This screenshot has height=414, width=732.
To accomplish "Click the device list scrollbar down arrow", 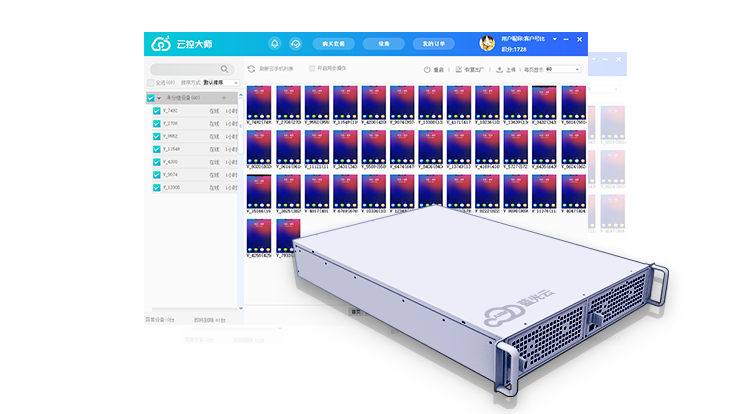I will click(x=241, y=308).
